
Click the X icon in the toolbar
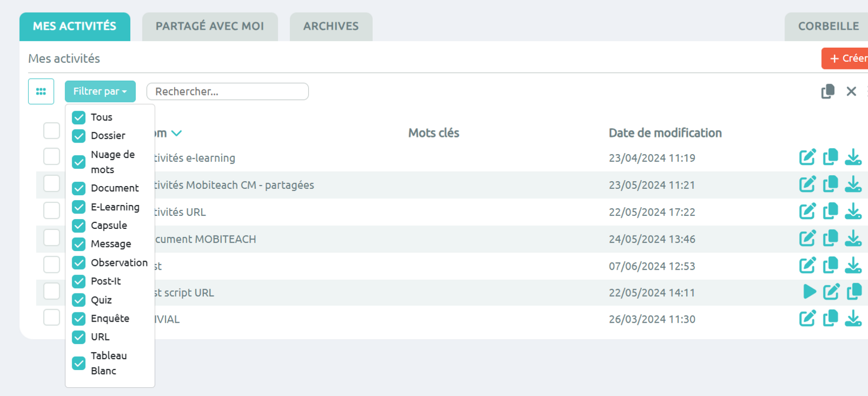(x=851, y=92)
